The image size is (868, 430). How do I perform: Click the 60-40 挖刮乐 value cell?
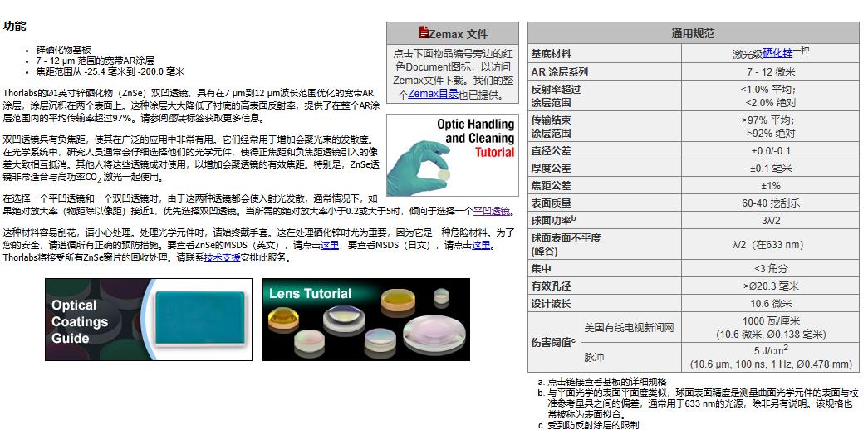[x=771, y=203]
